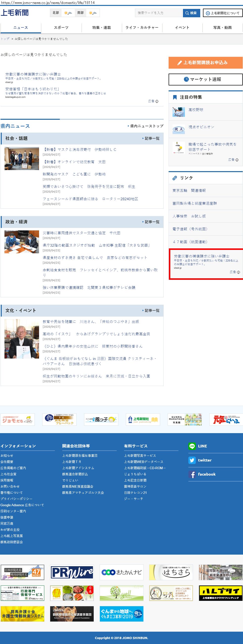This screenshot has width=243, height=644.
Task: Click the search keyword input field
Action: [x=158, y=13]
